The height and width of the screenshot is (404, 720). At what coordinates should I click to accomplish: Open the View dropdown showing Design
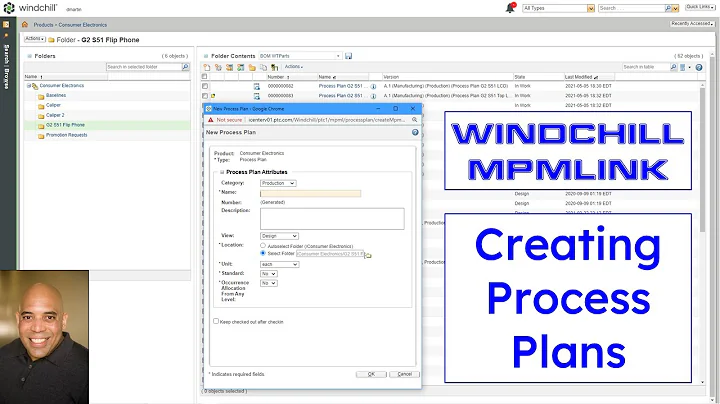coord(279,236)
